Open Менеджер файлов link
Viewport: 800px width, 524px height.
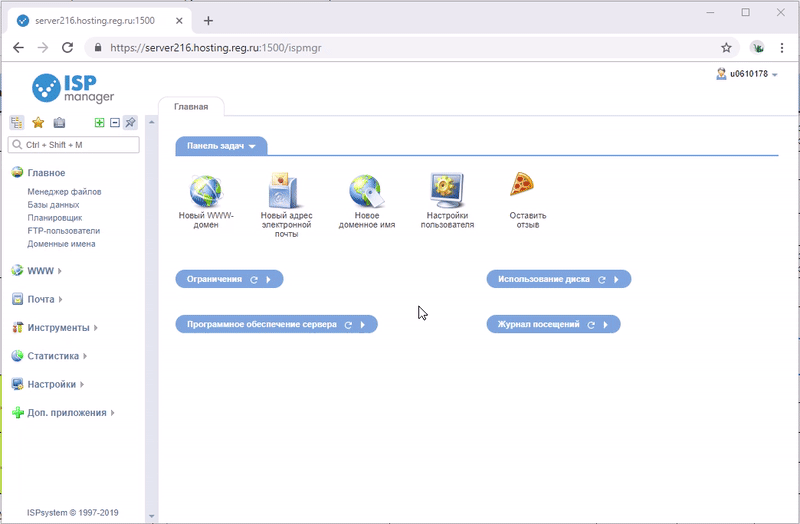[x=64, y=192]
